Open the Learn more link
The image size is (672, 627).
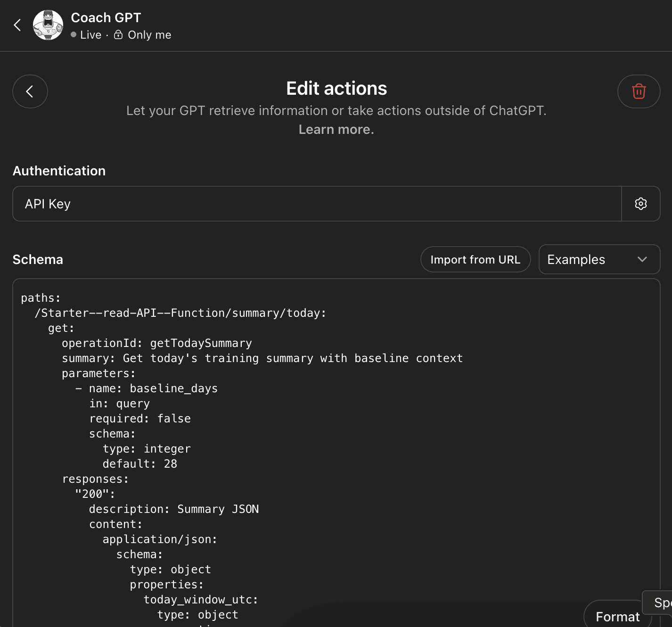click(x=336, y=130)
